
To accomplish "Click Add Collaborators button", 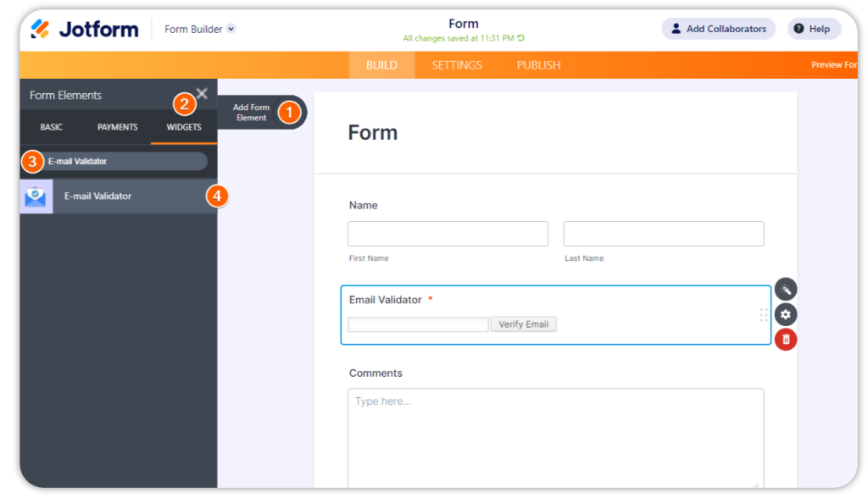I will (719, 29).
